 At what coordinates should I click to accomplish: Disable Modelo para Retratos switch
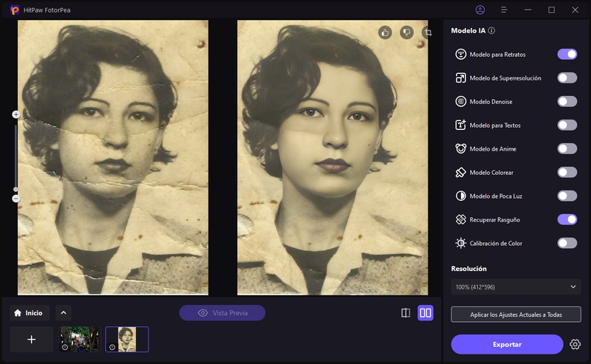(x=567, y=54)
